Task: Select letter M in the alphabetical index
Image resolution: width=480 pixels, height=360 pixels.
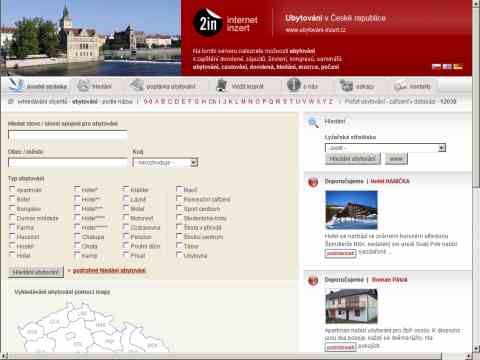Action: tap(243, 101)
